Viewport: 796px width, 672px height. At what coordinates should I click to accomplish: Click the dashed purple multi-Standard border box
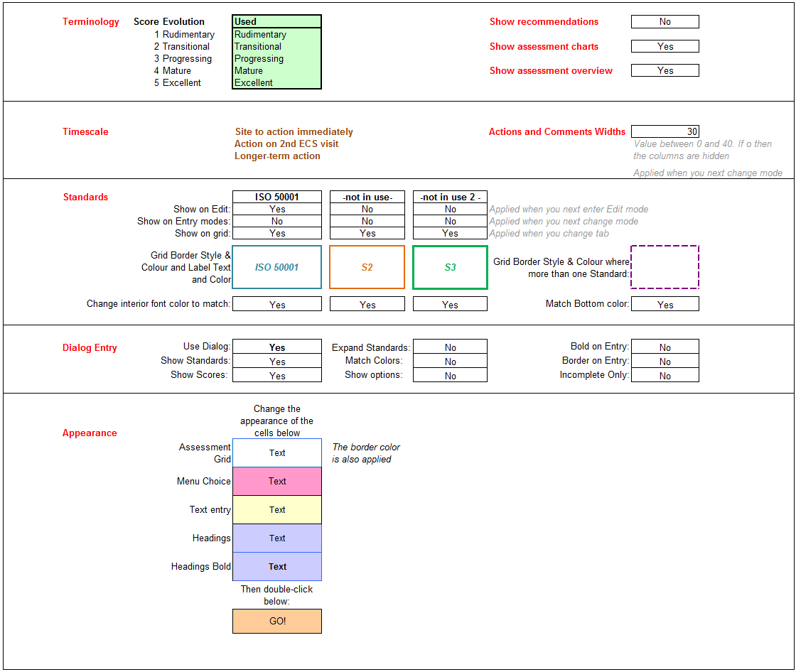[665, 267]
